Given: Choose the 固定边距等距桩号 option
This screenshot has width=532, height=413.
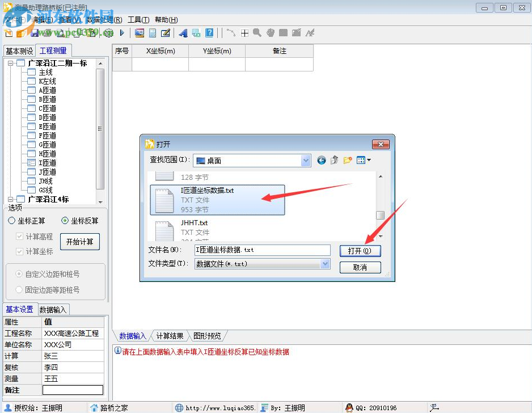Looking at the screenshot, I should pyautogui.click(x=19, y=289).
